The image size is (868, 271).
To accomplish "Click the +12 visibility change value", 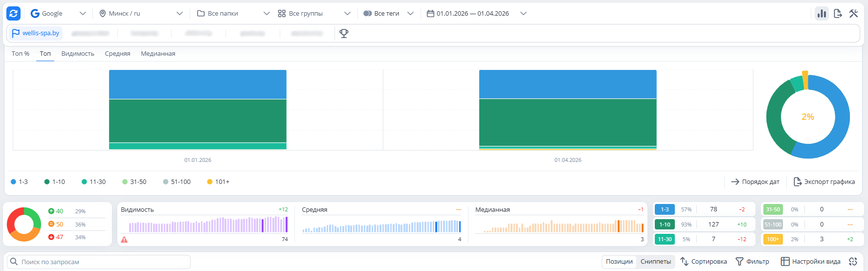I will 283,209.
